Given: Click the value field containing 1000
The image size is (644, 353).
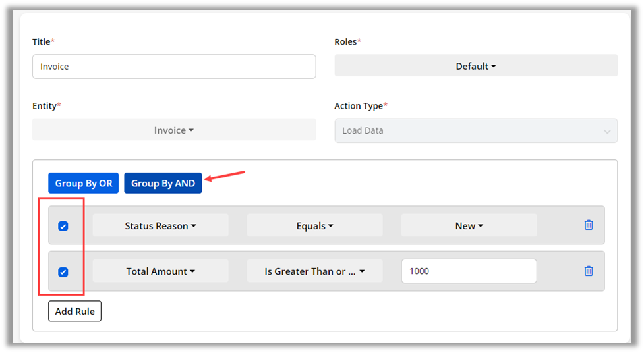Looking at the screenshot, I should click(x=469, y=271).
